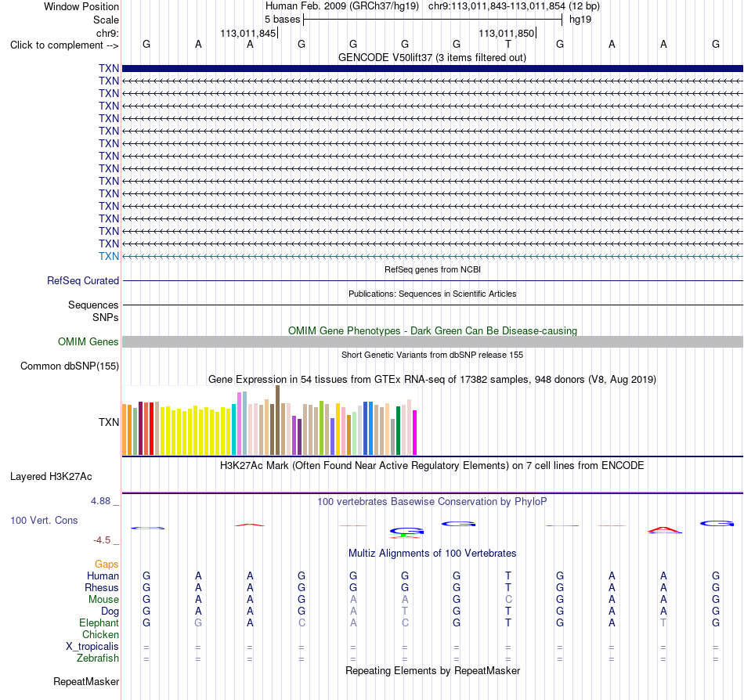744x700 pixels.
Task: Click the T base in the reference sequence row
Action: pyautogui.click(x=508, y=44)
